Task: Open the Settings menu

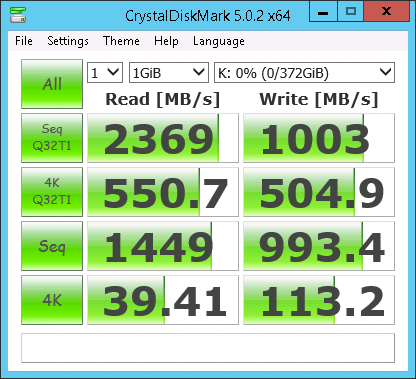Action: pos(68,41)
